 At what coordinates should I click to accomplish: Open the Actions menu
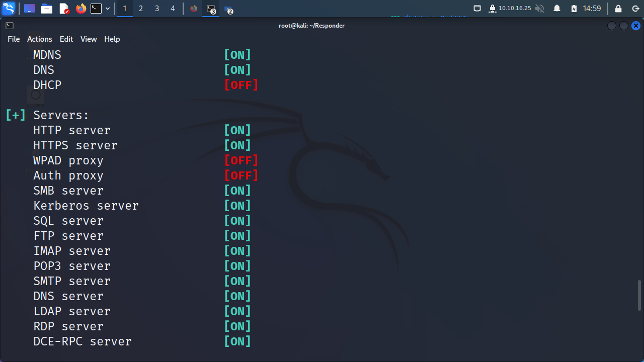click(40, 39)
